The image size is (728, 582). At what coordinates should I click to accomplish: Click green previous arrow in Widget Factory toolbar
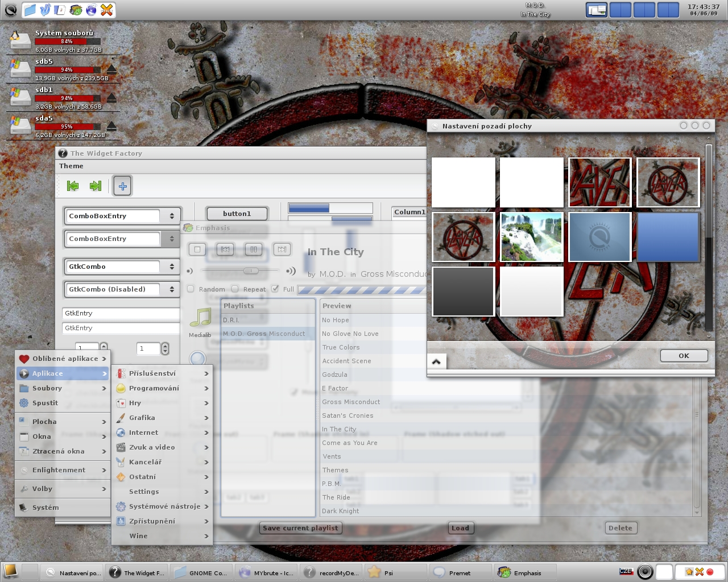[73, 186]
